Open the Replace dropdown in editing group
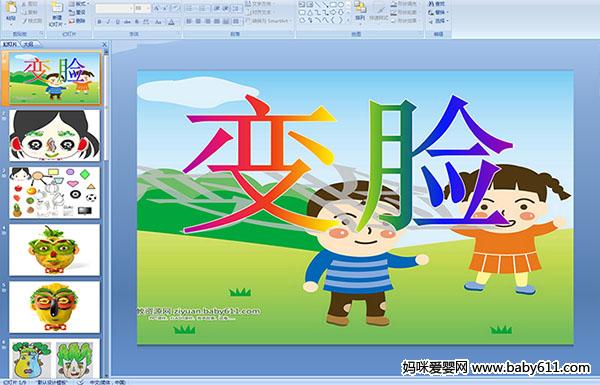The height and width of the screenshot is (385, 600). 438,12
